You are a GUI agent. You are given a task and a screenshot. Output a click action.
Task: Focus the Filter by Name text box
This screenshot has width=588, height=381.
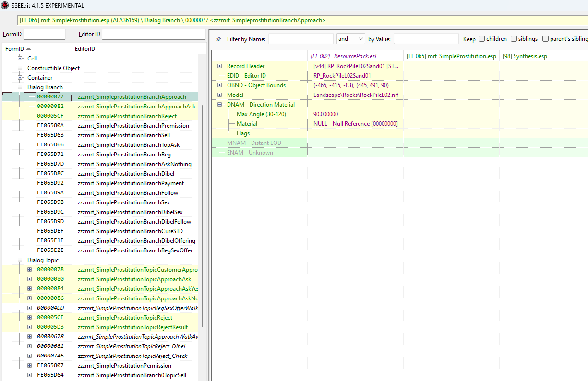pyautogui.click(x=300, y=39)
